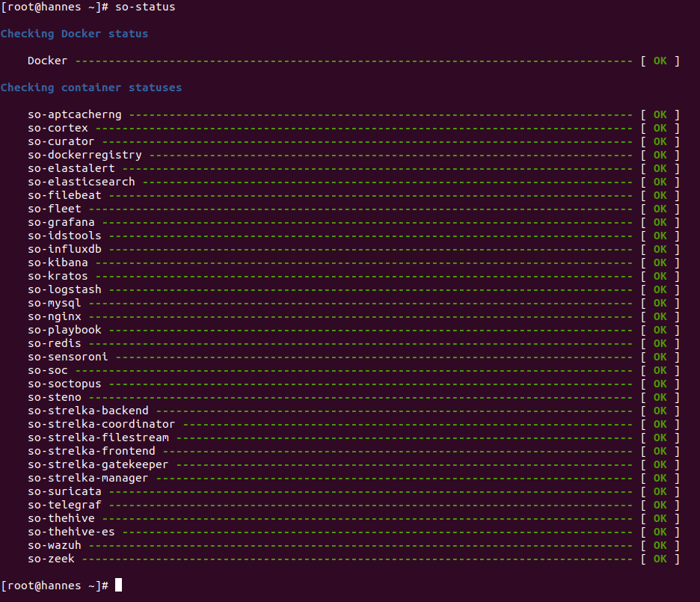
Task: Click the Checking container statuses heading
Action: 91,88
